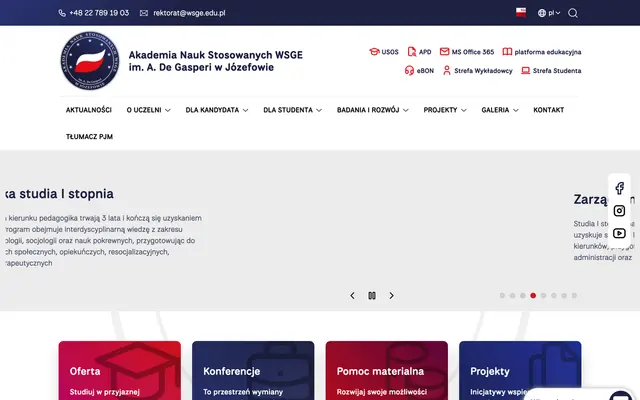The height and width of the screenshot is (400, 640).
Task: Select the third slide dot
Action: [522, 296]
